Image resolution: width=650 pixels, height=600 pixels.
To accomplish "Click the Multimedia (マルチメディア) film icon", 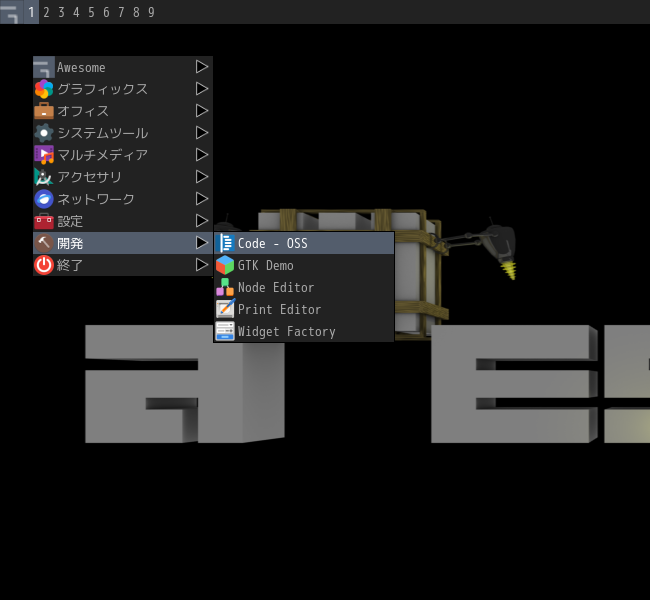I will point(44,155).
